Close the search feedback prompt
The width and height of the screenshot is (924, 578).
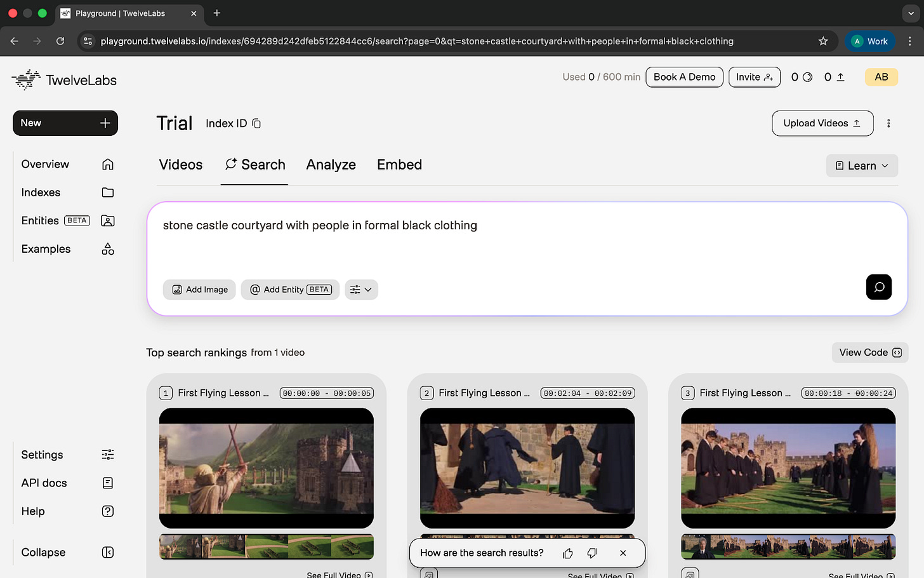(x=623, y=553)
